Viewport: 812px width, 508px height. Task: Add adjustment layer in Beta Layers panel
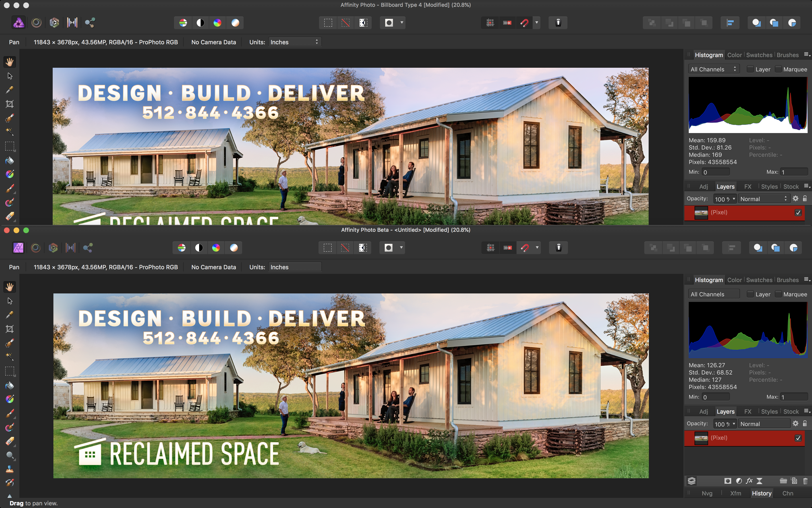point(739,481)
